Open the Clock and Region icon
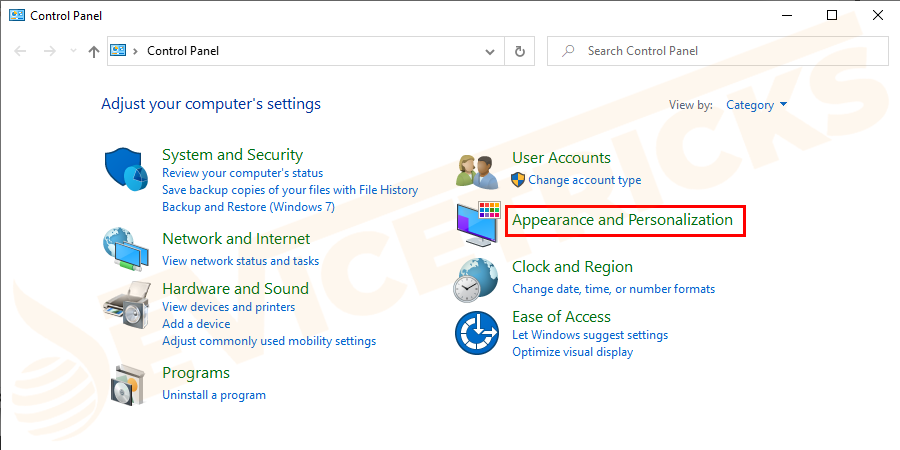 [x=476, y=280]
